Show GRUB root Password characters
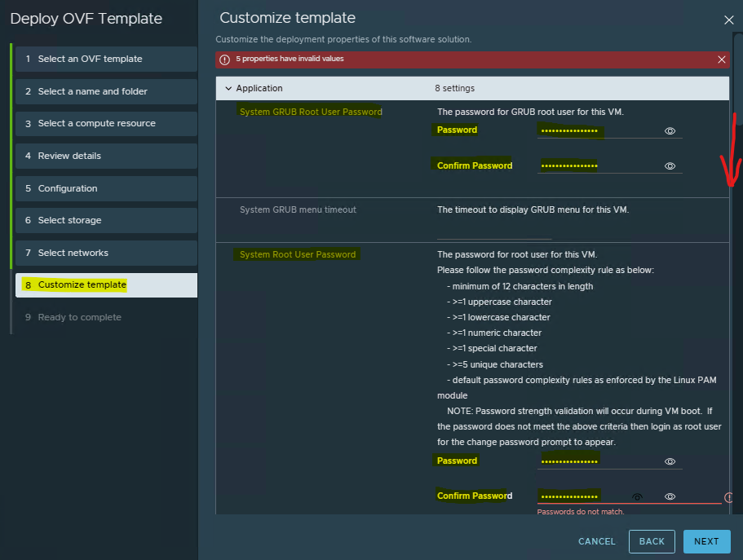This screenshot has height=560, width=743. pyautogui.click(x=670, y=130)
